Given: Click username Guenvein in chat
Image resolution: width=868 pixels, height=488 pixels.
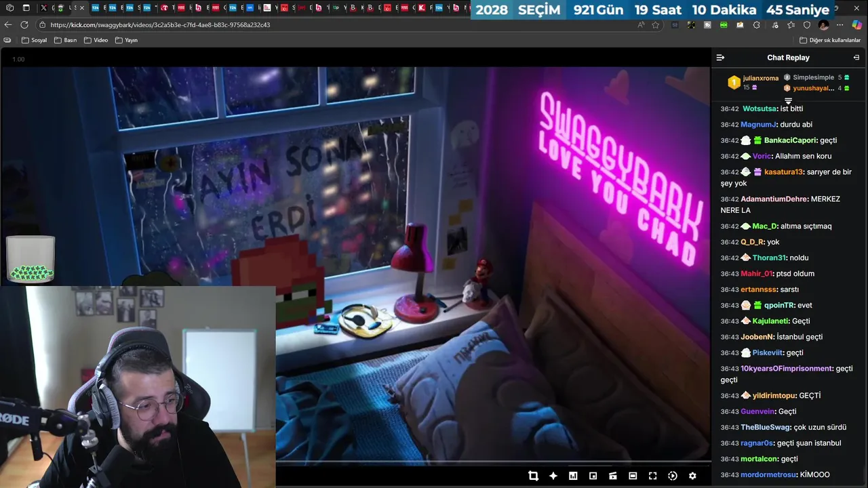Looking at the screenshot, I should 758,411.
